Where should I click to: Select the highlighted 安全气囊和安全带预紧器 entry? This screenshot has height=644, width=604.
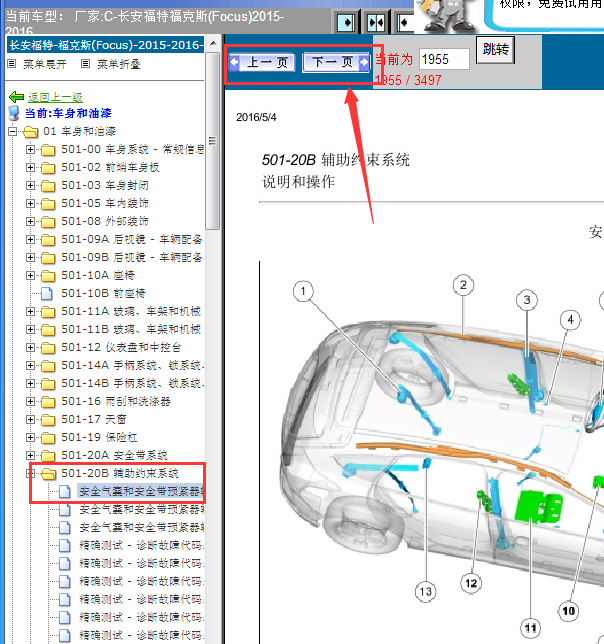pos(141,492)
